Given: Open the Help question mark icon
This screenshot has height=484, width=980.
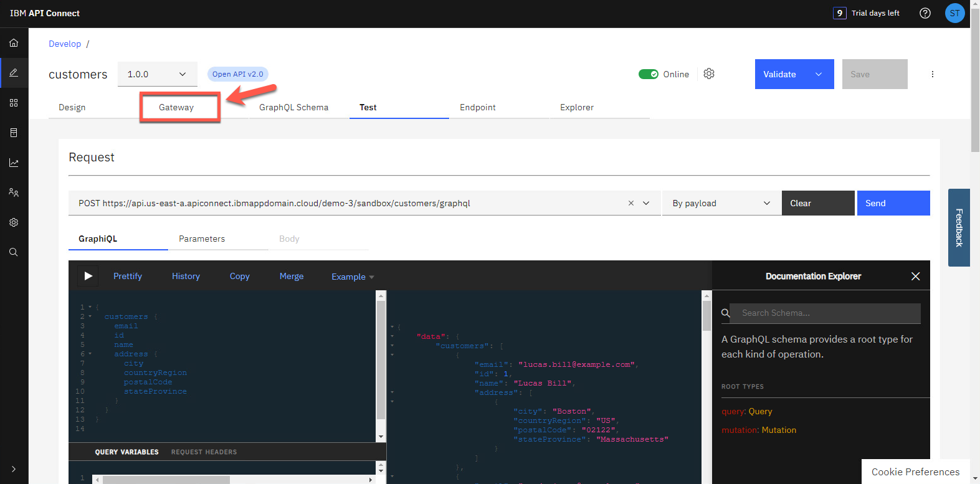Looking at the screenshot, I should click(x=925, y=13).
